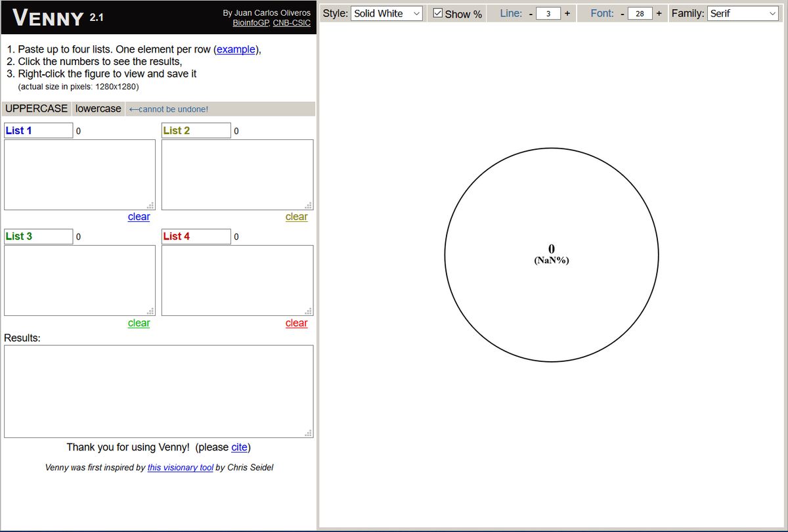Increase font size with plus button
The width and height of the screenshot is (788, 532).
point(659,14)
